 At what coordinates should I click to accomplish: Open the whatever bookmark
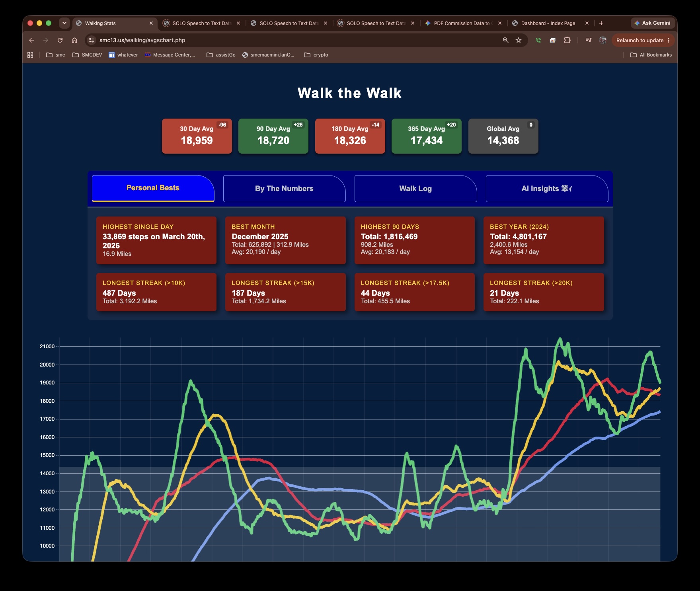coord(123,55)
